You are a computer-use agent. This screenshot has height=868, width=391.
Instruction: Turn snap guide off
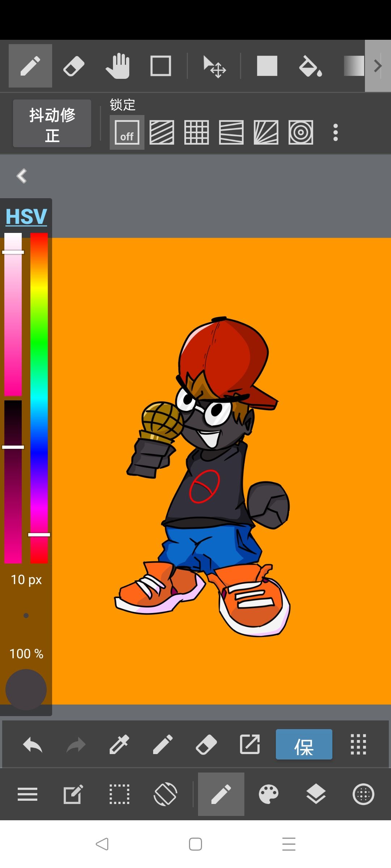pyautogui.click(x=127, y=132)
